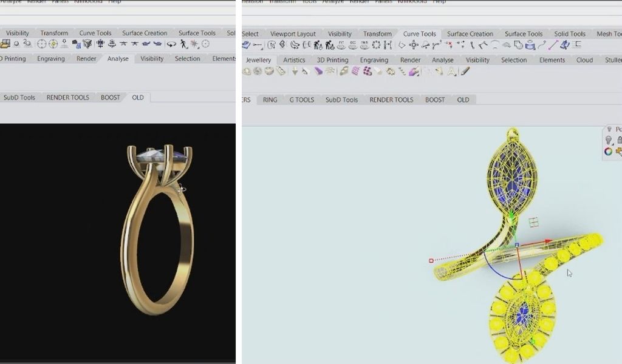This screenshot has width=622, height=364.
Task: Open the Artistics tab
Action: point(294,60)
